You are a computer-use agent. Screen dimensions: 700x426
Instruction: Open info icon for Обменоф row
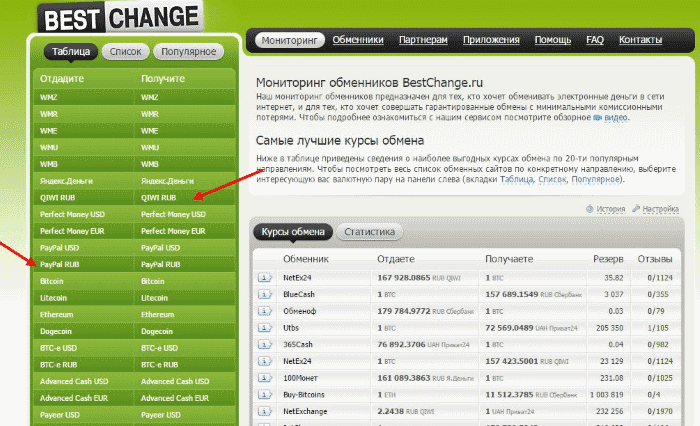265,311
